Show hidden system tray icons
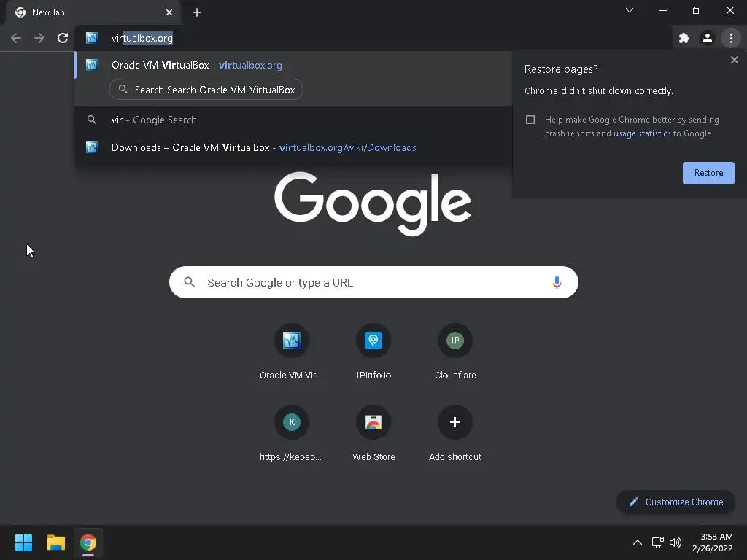Image resolution: width=747 pixels, height=560 pixels. coord(637,542)
